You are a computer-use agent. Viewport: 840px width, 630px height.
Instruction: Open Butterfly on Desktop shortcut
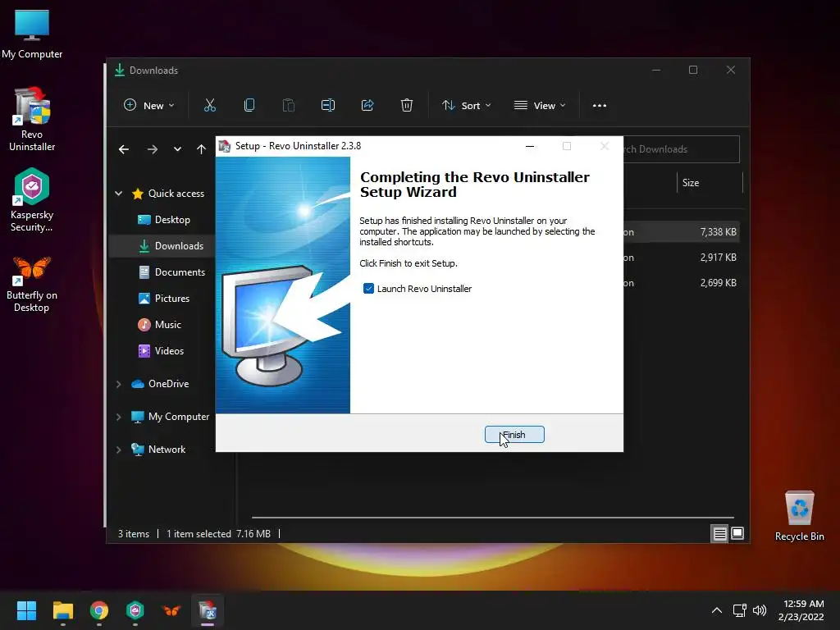[x=32, y=284]
